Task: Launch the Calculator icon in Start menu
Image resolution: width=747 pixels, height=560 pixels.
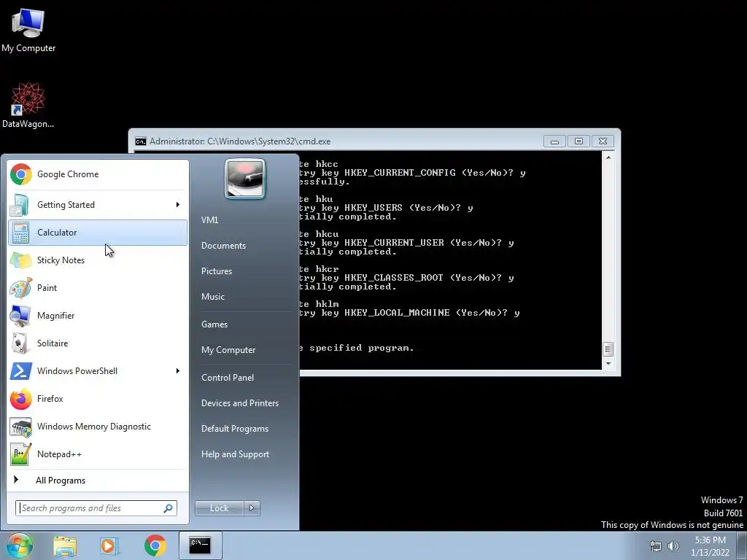Action: coord(20,233)
